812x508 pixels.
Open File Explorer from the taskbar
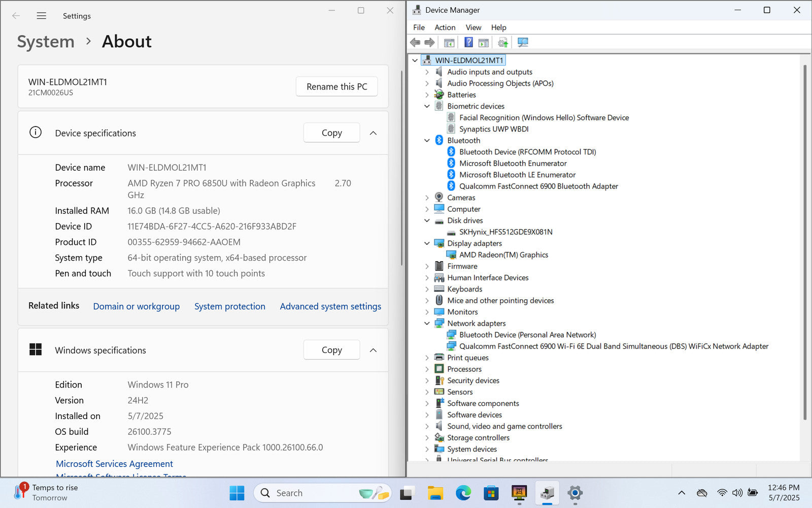pos(435,493)
